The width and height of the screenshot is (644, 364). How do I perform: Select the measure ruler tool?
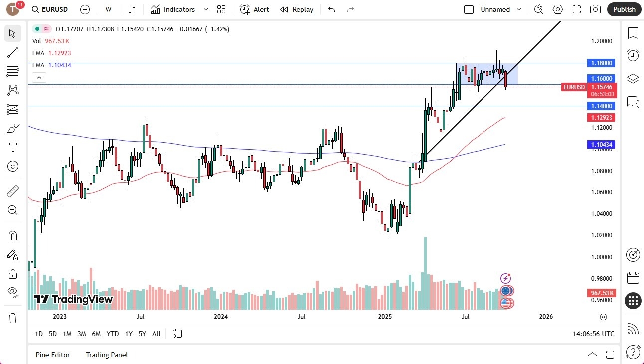click(x=12, y=190)
